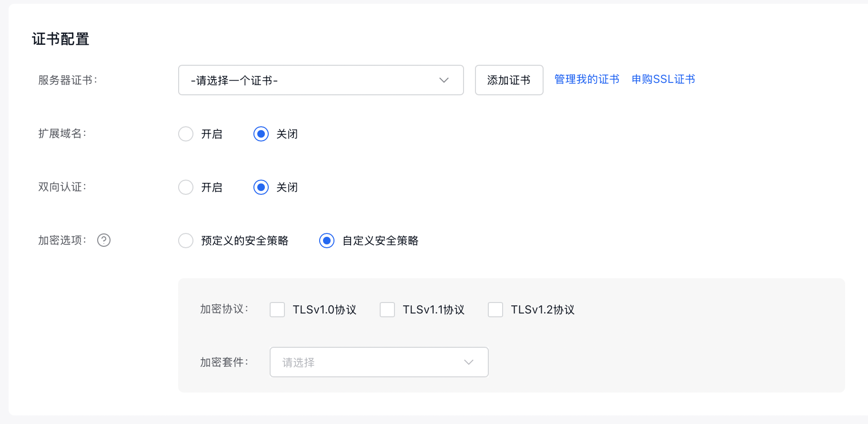Image resolution: width=868 pixels, height=424 pixels.
Task: Check the TLSv1.0协议 checkbox
Action: (x=277, y=310)
